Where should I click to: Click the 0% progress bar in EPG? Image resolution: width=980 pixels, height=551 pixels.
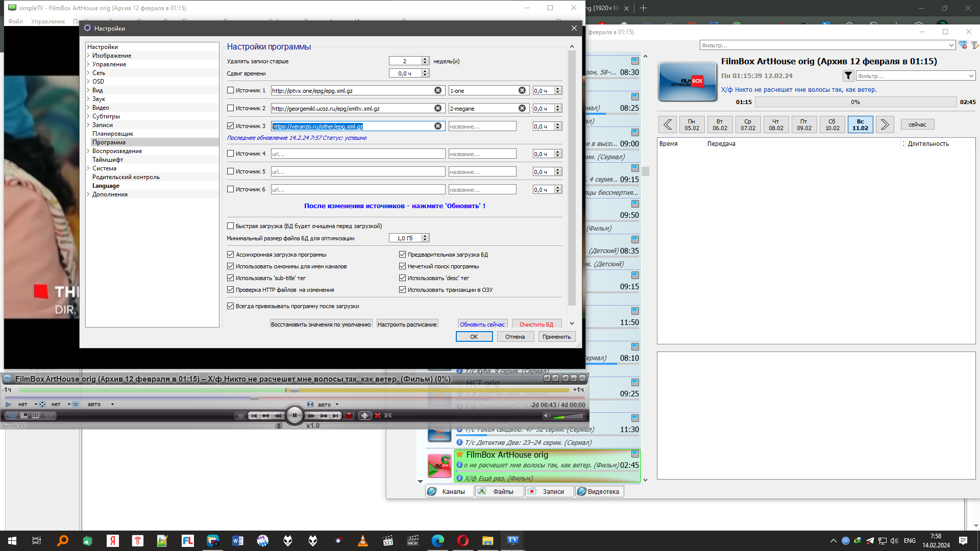click(855, 102)
